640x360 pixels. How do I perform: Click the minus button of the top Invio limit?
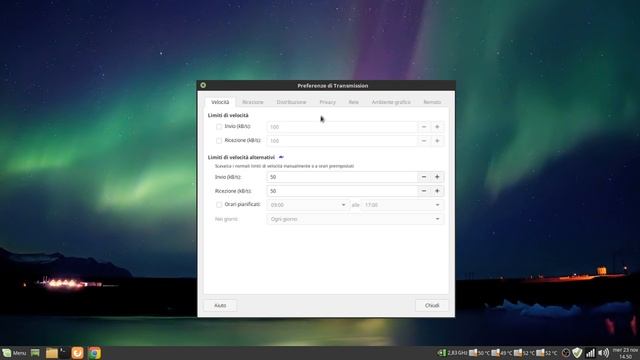click(424, 127)
